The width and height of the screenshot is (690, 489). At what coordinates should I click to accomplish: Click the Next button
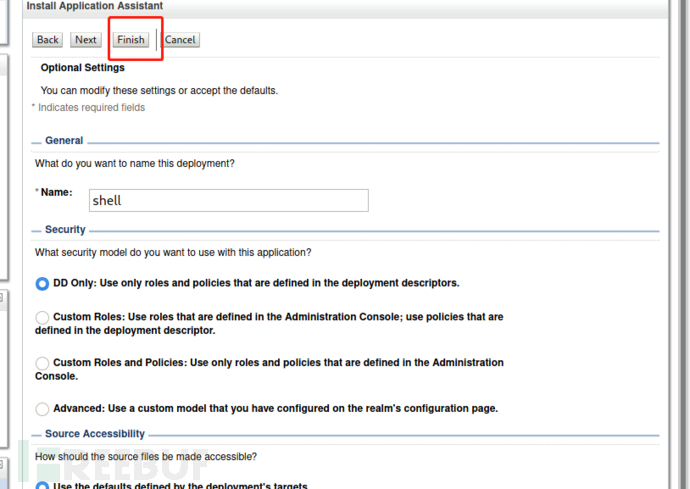86,40
